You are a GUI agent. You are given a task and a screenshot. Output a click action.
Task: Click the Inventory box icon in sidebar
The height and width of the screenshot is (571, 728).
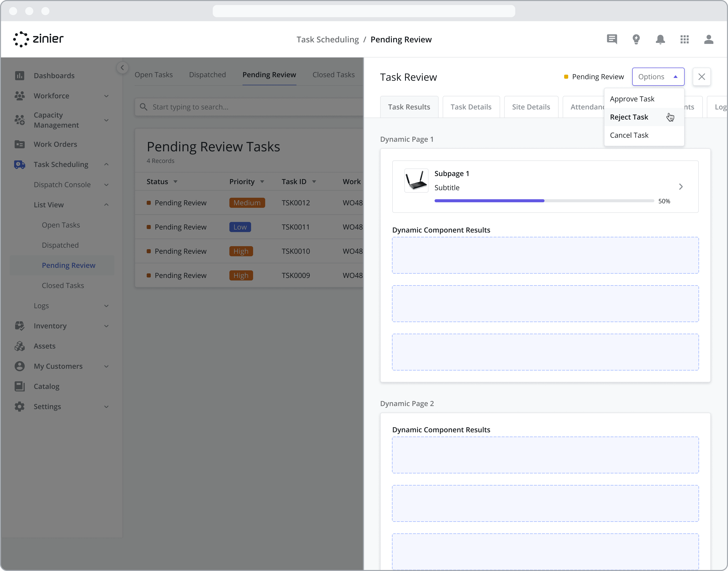[x=20, y=326]
